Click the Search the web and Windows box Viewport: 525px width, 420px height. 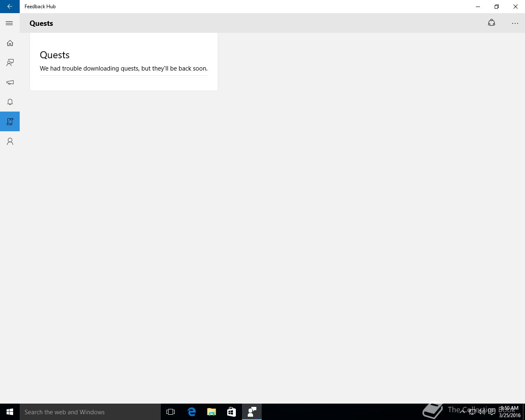90,412
